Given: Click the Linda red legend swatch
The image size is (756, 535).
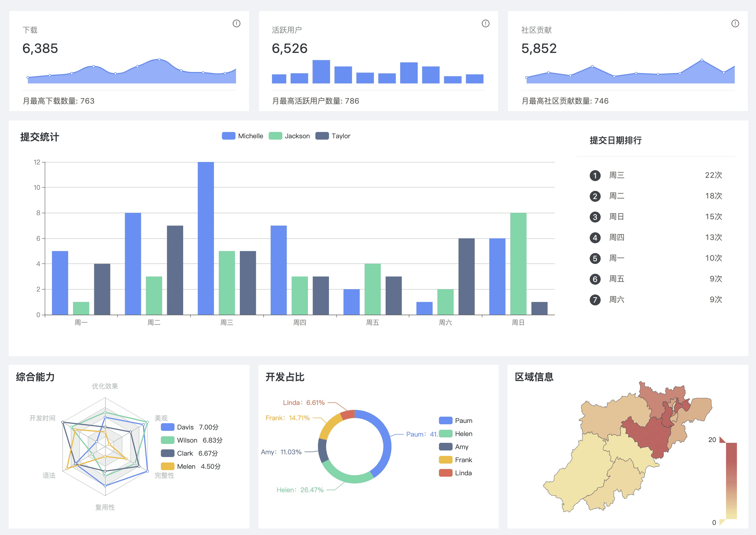Looking at the screenshot, I should point(446,473).
